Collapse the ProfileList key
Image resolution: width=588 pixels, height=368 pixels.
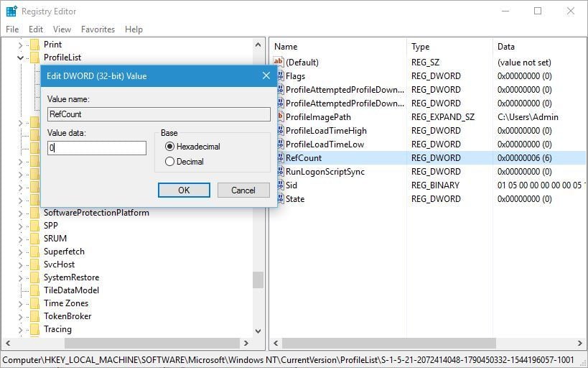point(20,57)
